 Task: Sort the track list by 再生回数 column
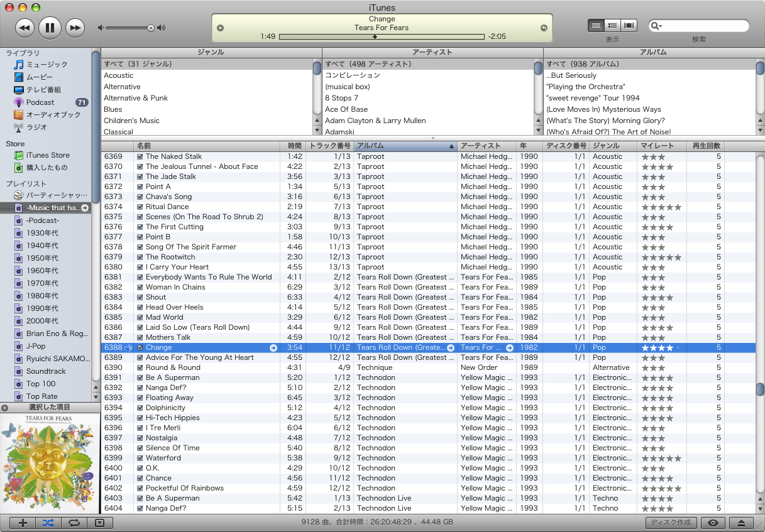click(x=705, y=146)
